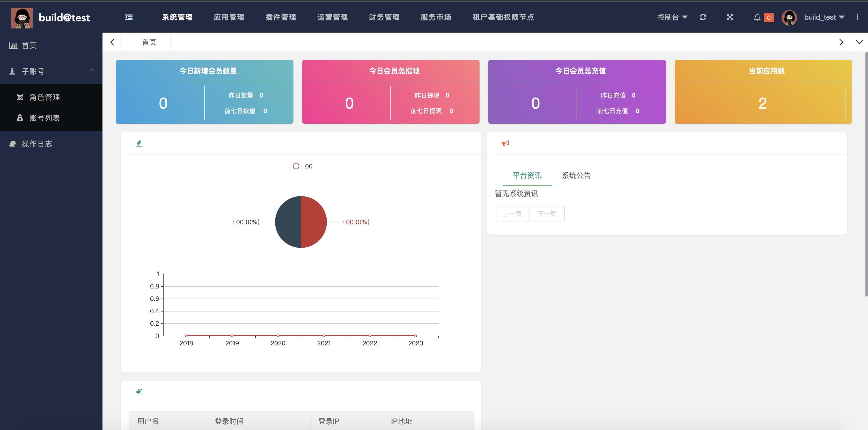Open notifications by clicking the bell icon

coord(757,17)
